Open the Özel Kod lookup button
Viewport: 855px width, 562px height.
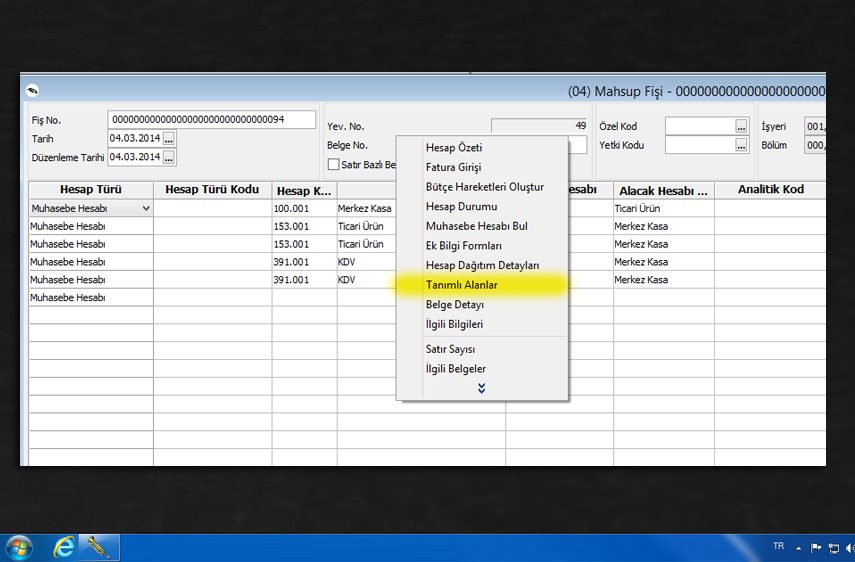point(741,126)
